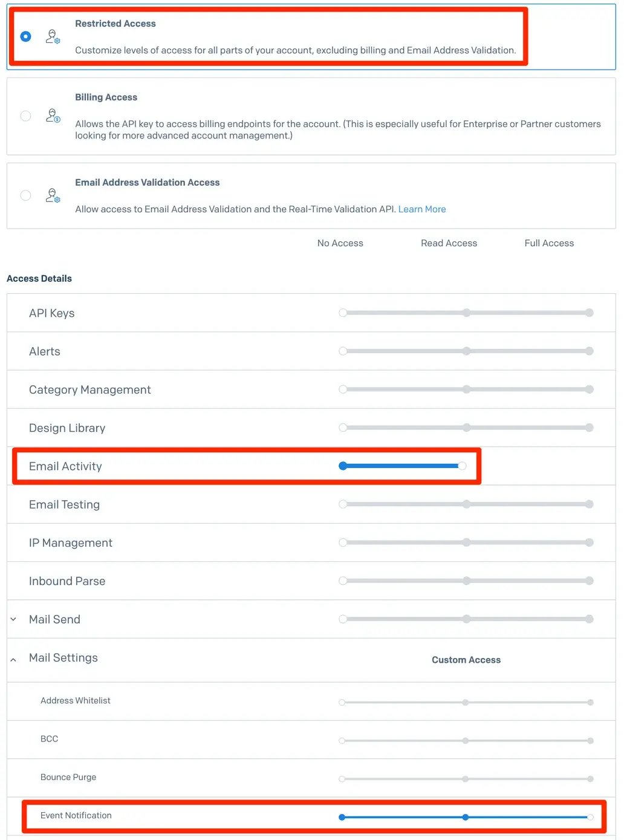Set IP Management to Read Access
The image size is (624, 840).
tap(466, 542)
